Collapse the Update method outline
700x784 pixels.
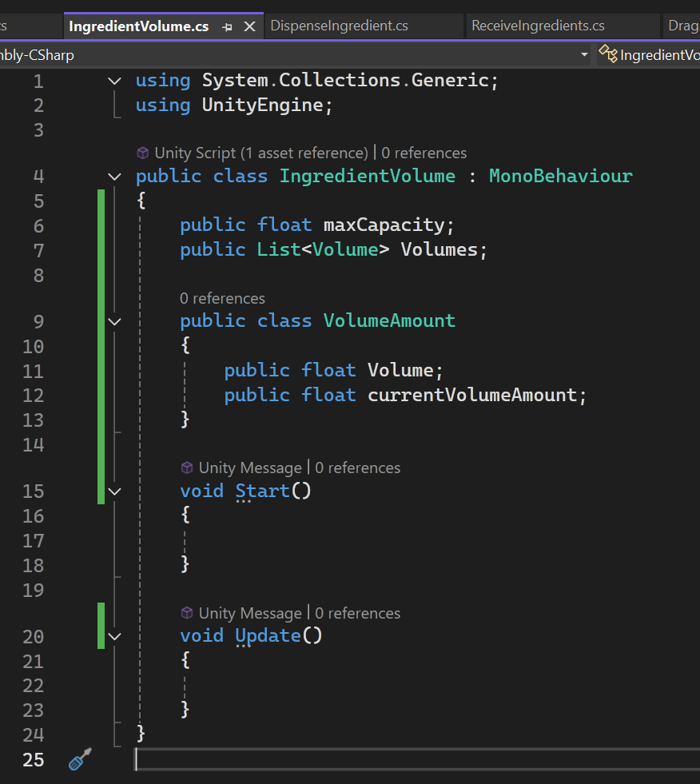click(115, 636)
